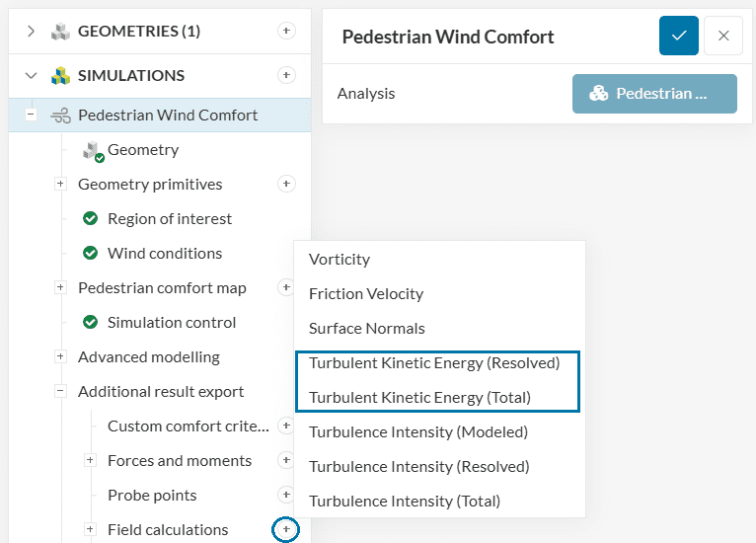
Task: Click plus icon beside Geometry primitives
Action: (286, 184)
